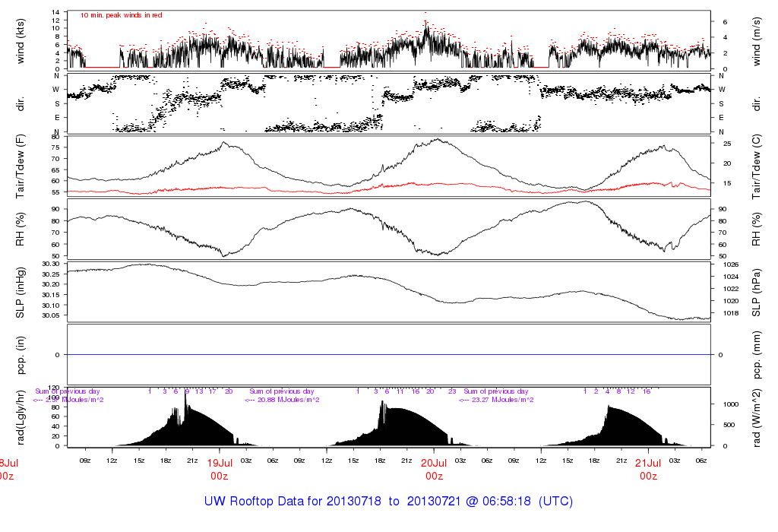This screenshot has height=532, width=778.
Task: Click the 'SLP (inHg)' left axis label
Action: click(x=21, y=293)
